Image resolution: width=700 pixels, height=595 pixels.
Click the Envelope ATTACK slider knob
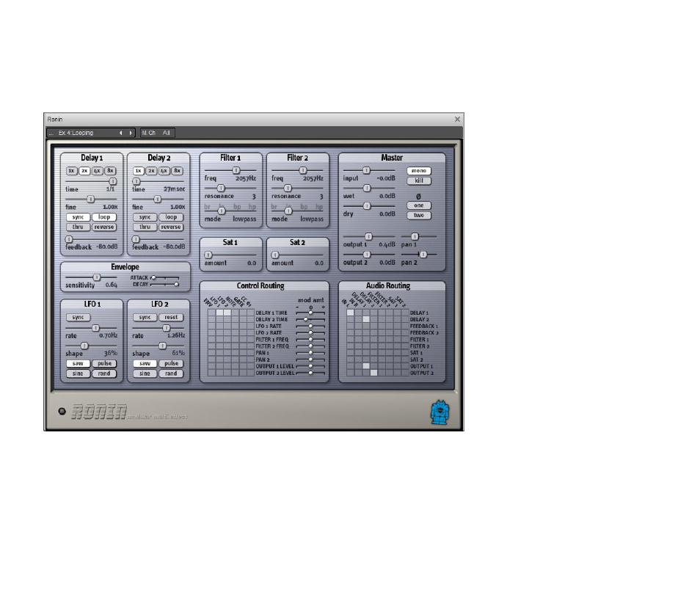click(153, 277)
